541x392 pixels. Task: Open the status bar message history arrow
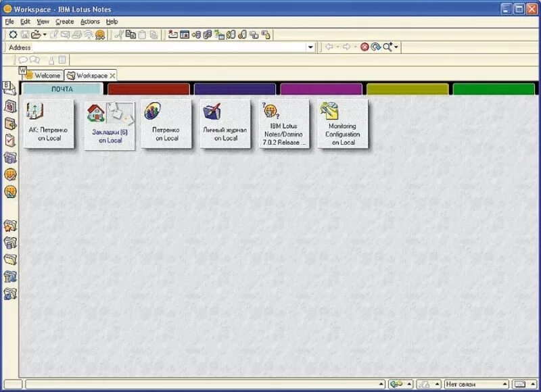pos(381,384)
